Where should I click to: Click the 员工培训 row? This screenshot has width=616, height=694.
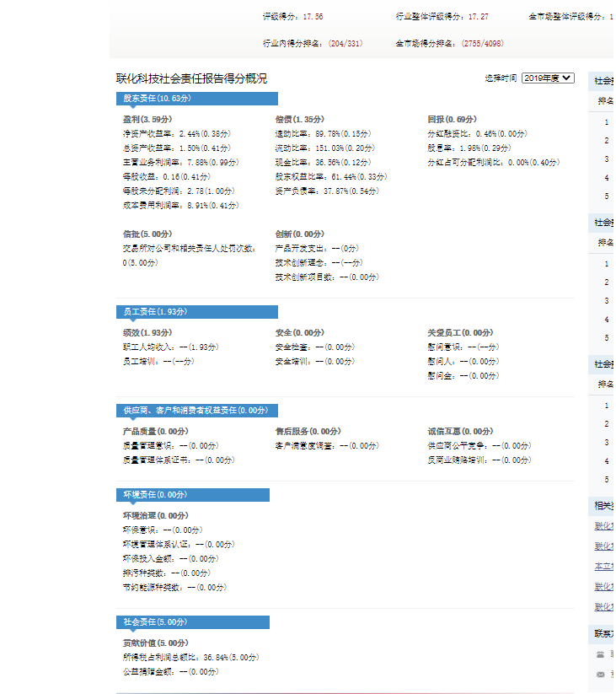[158, 361]
